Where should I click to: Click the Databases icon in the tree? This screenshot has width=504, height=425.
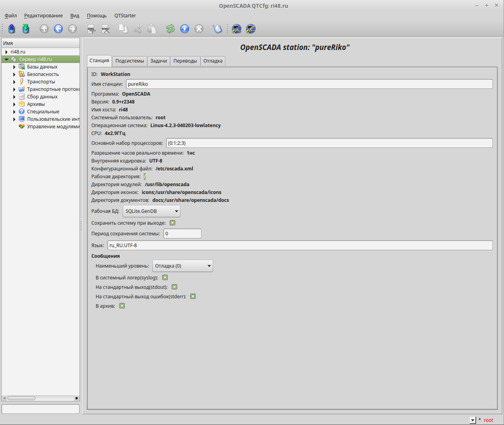(22, 67)
